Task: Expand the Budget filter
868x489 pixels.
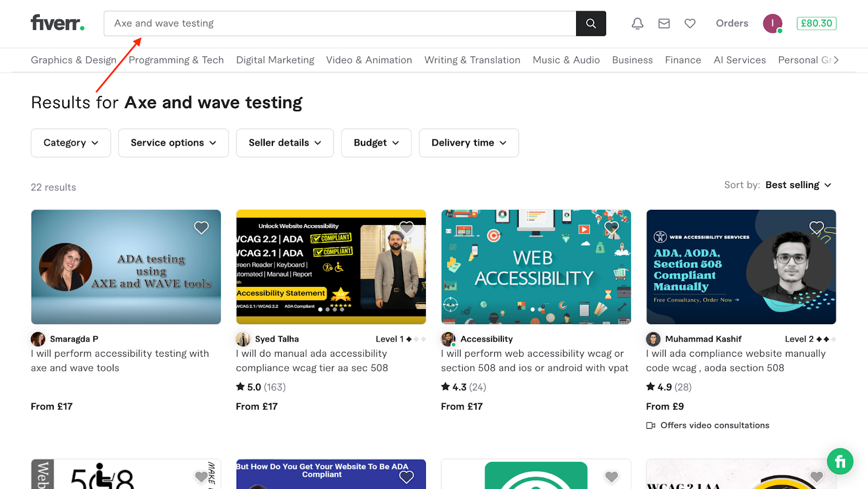Action: [376, 143]
